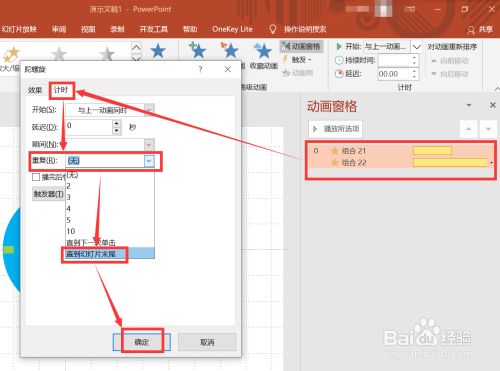Click the 延迟(D) input field

point(89,127)
